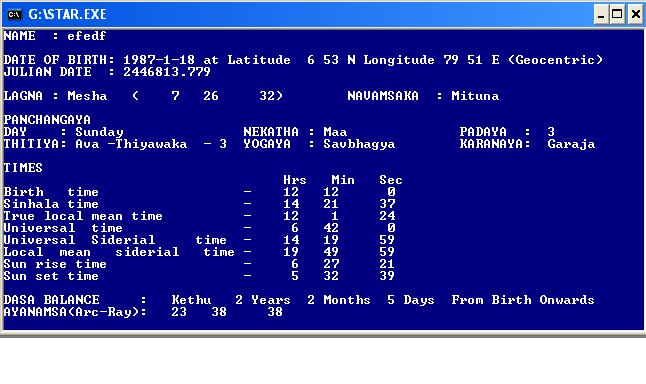Click the 'Local mean siderial time' label
The image size is (646, 384).
(x=119, y=252)
